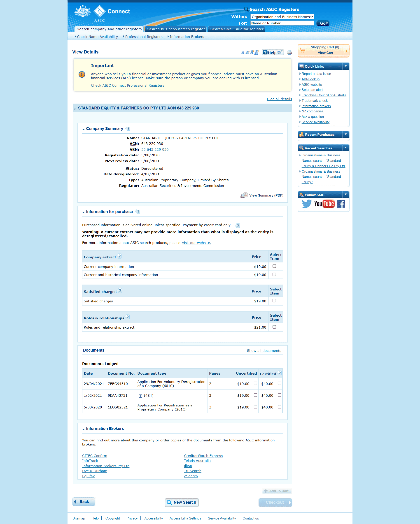Collapse the Recent Searches panel
This screenshot has width=420, height=524.
click(345, 148)
